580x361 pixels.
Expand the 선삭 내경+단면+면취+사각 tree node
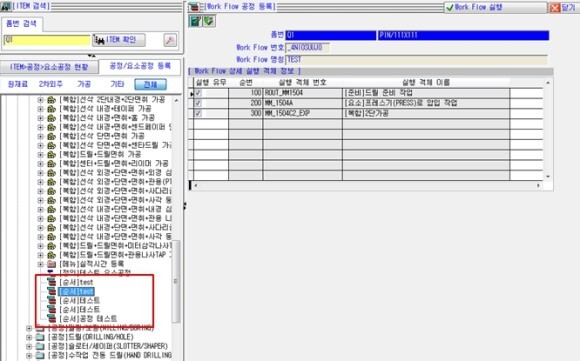[40, 237]
